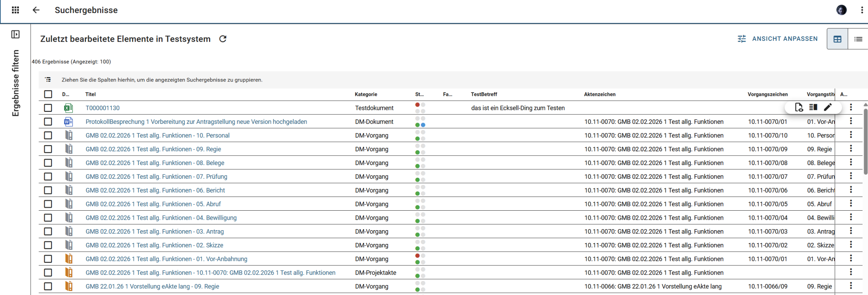
Task: Refresh the recently edited elements list
Action: 223,39
